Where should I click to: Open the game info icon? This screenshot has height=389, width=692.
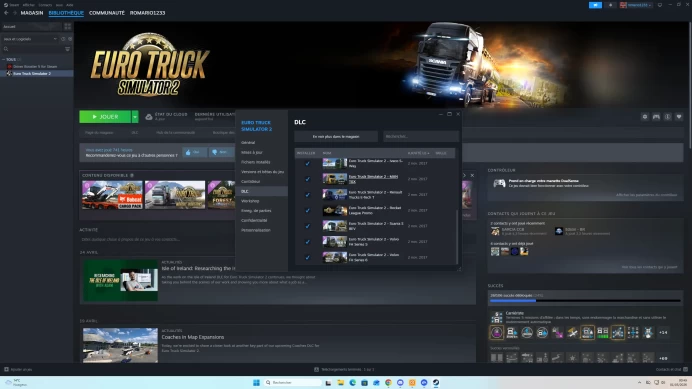[668, 117]
